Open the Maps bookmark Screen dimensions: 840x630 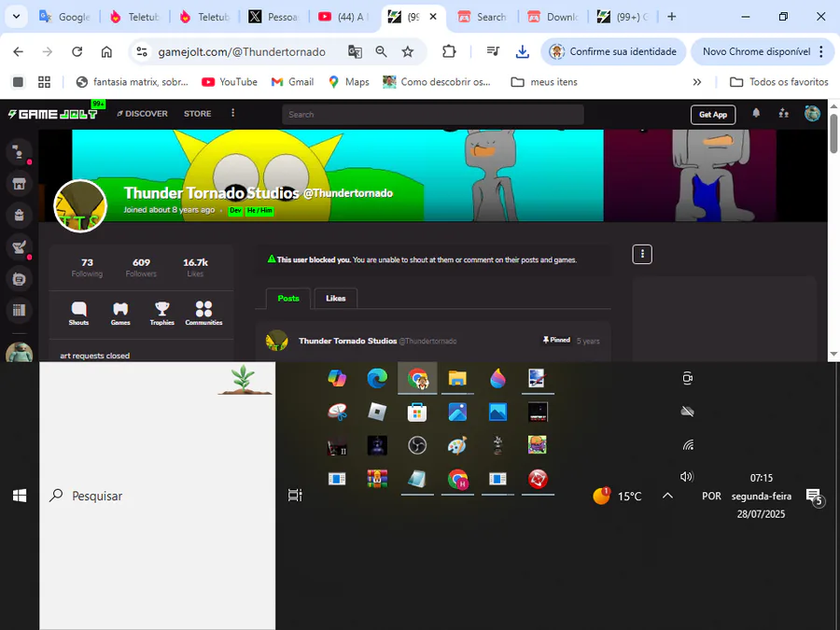[349, 82]
